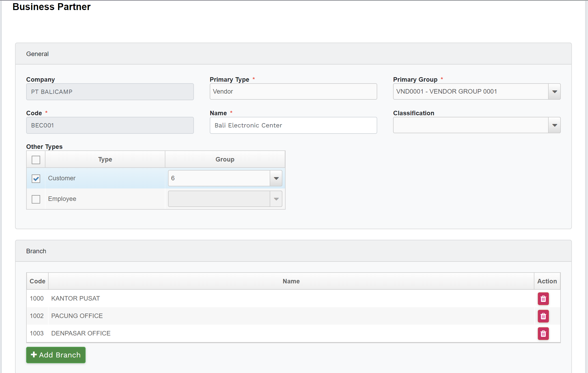588x373 pixels.
Task: Click the Branch section header
Action: tap(36, 251)
